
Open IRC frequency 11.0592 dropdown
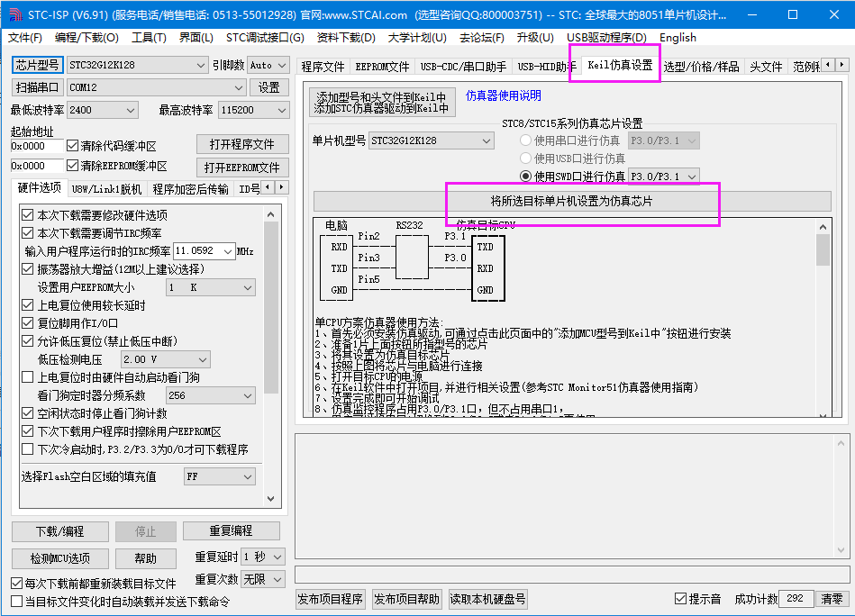pos(204,250)
